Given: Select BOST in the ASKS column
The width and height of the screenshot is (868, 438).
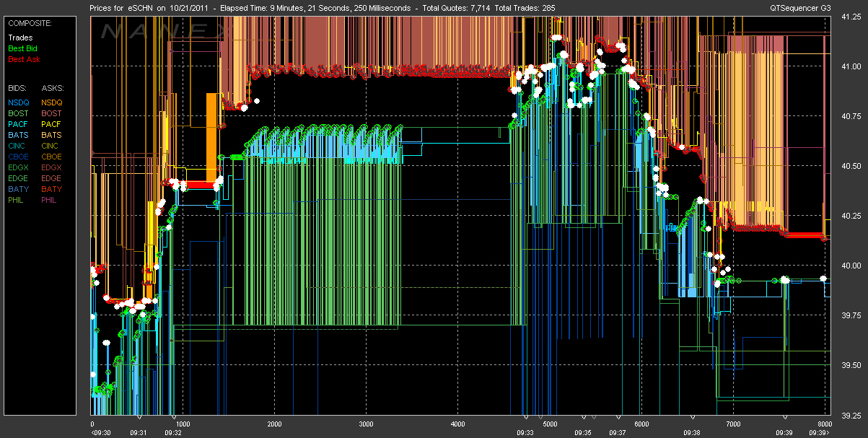Looking at the screenshot, I should (x=52, y=113).
